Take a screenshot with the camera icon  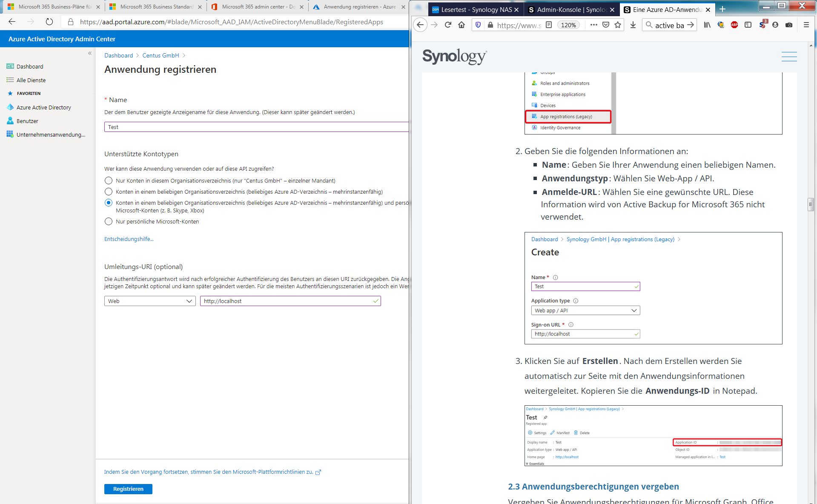789,25
